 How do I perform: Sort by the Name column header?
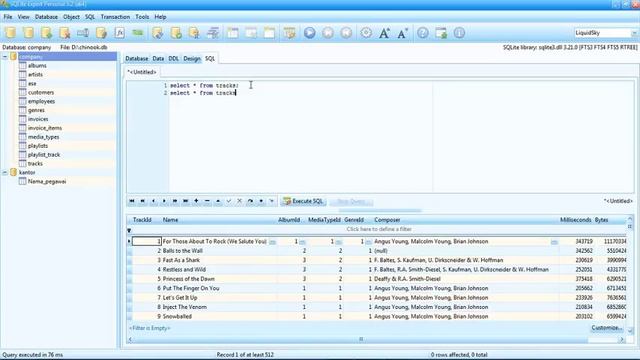point(219,220)
